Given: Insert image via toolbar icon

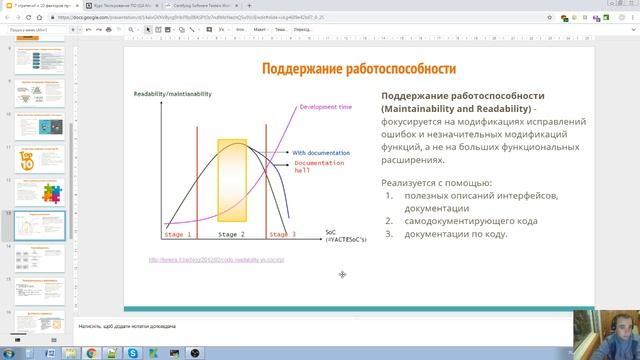Looking at the screenshot, I should tap(168, 30).
